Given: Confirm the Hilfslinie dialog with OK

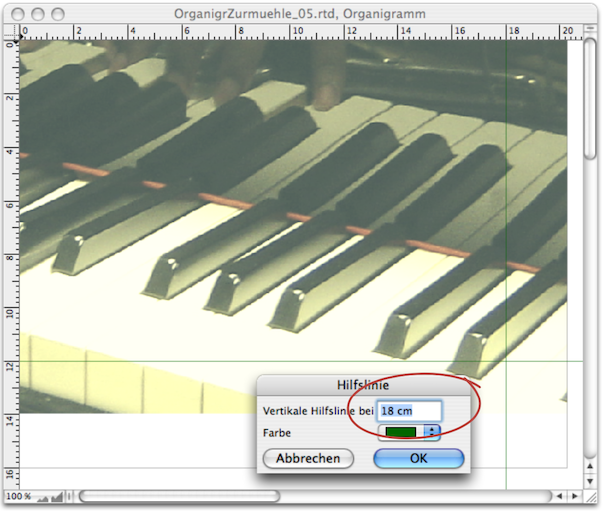Looking at the screenshot, I should coord(418,458).
